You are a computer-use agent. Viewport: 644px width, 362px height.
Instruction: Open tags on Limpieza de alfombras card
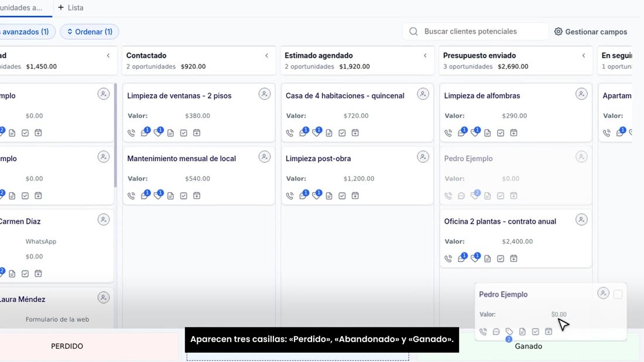(474, 133)
